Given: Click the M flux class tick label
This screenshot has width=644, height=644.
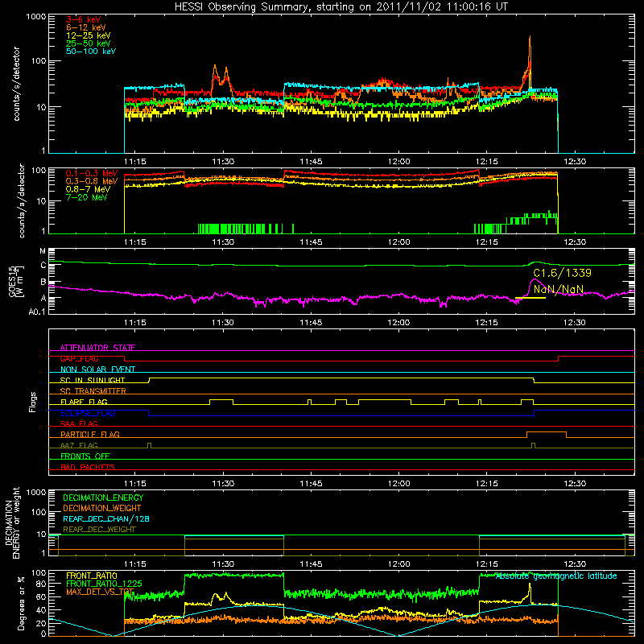Looking at the screenshot, I should (x=43, y=251).
